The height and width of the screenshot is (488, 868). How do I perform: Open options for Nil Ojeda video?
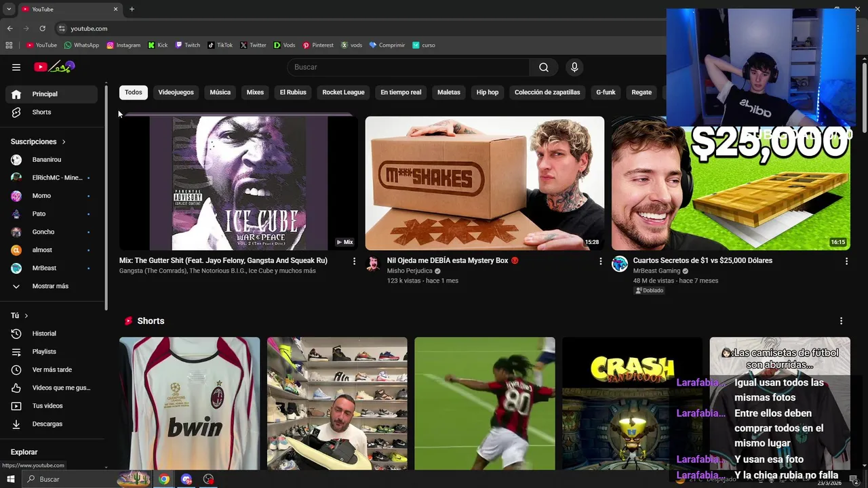point(600,261)
